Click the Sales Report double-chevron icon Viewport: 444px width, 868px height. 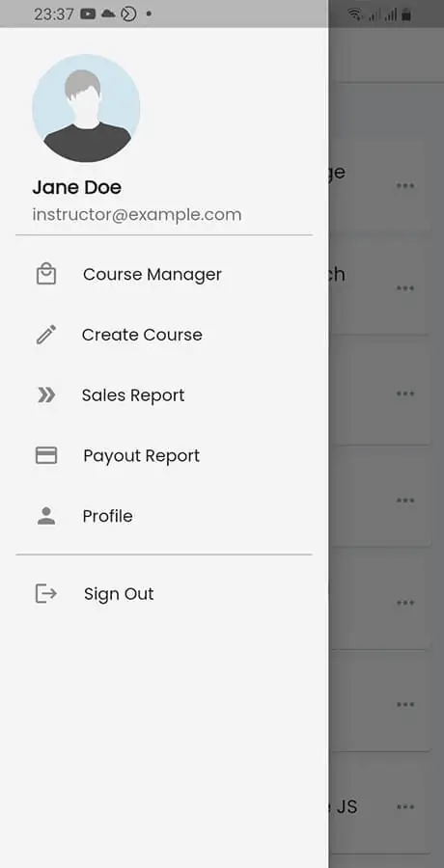tap(46, 394)
